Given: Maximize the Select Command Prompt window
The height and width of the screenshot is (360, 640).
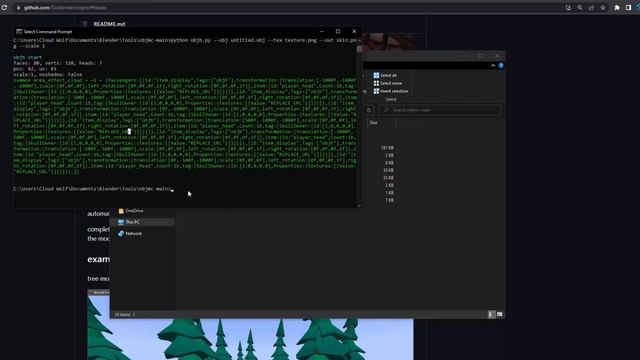Looking at the screenshot, I should pyautogui.click(x=338, y=31).
